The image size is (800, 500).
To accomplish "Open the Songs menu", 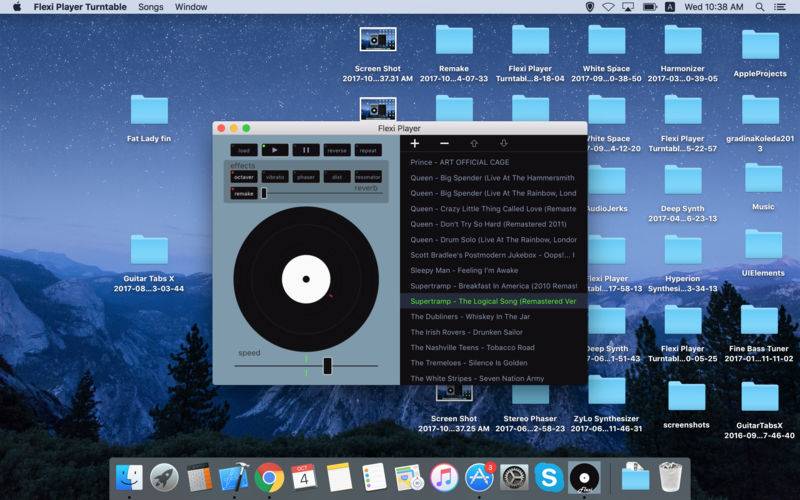I will click(x=151, y=7).
